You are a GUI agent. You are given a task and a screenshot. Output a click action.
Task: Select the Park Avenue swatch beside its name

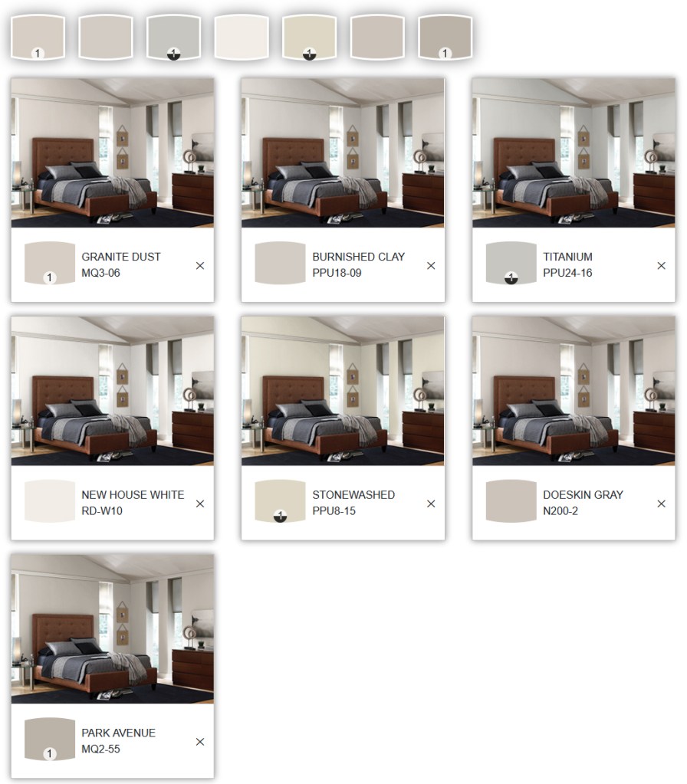pyautogui.click(x=50, y=740)
